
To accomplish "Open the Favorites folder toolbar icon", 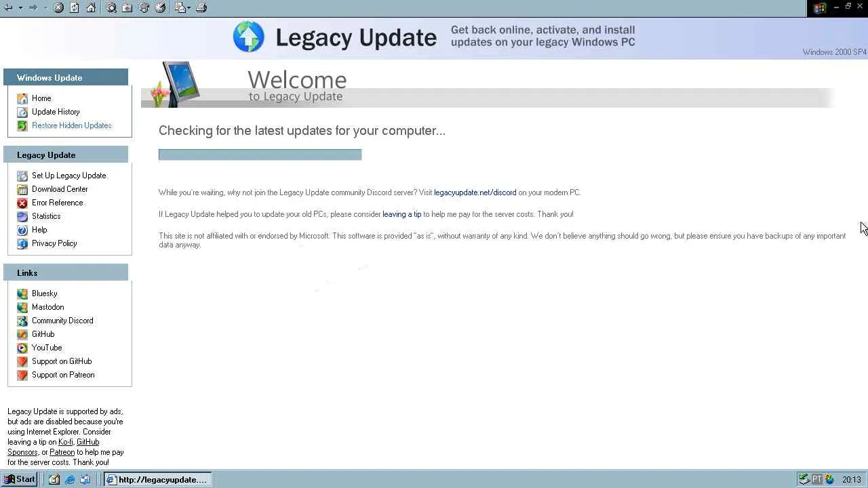I will point(127,7).
